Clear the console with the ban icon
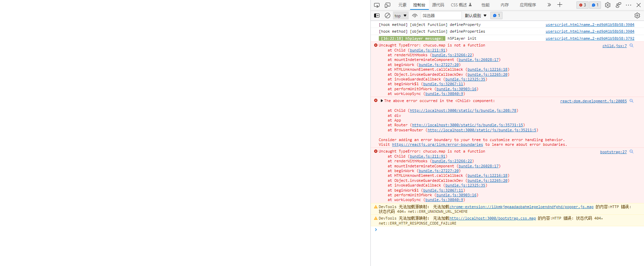 pyautogui.click(x=387, y=15)
